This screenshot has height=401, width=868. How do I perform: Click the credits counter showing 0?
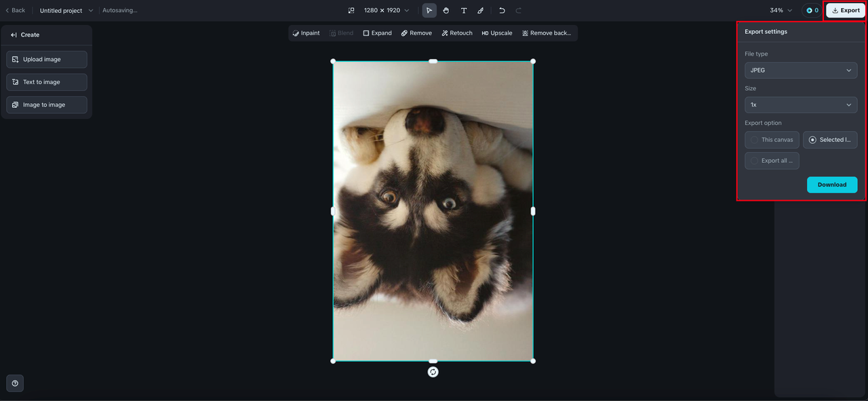(812, 10)
